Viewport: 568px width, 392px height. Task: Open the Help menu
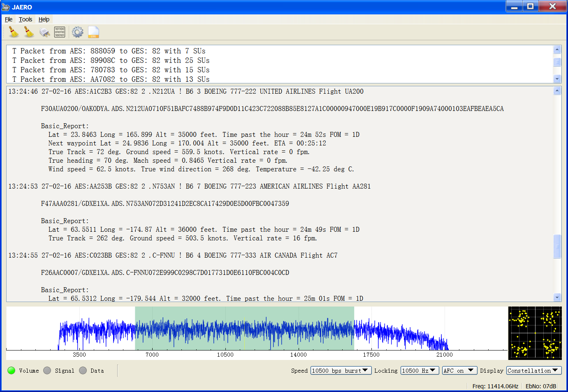point(44,19)
